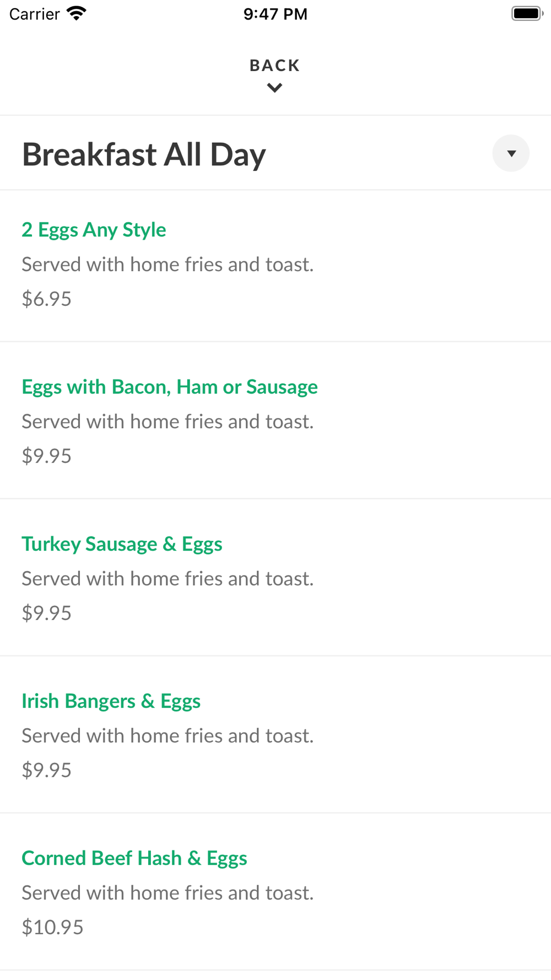Select 2 Eggs Any Style item

click(94, 229)
